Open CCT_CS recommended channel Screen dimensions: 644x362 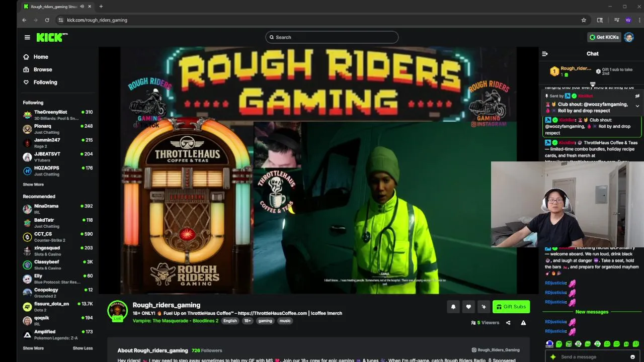click(x=58, y=237)
